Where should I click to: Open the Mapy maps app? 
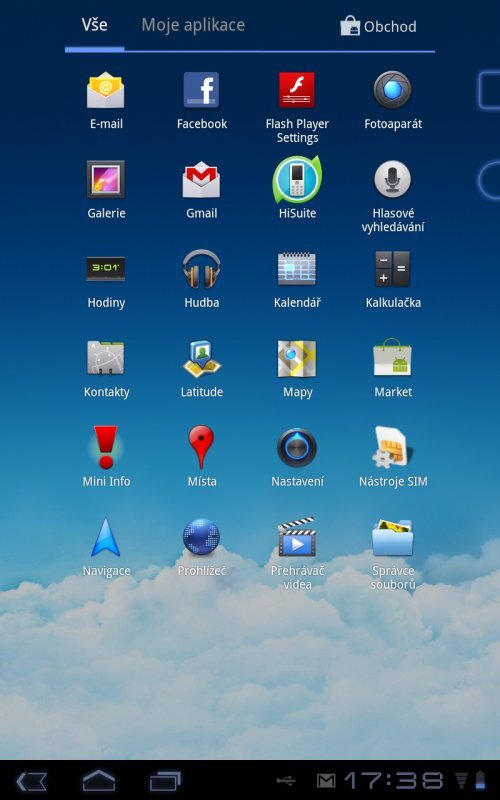(x=297, y=358)
